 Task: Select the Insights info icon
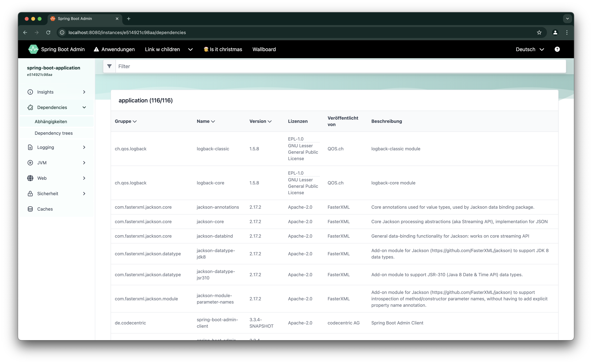[30, 92]
